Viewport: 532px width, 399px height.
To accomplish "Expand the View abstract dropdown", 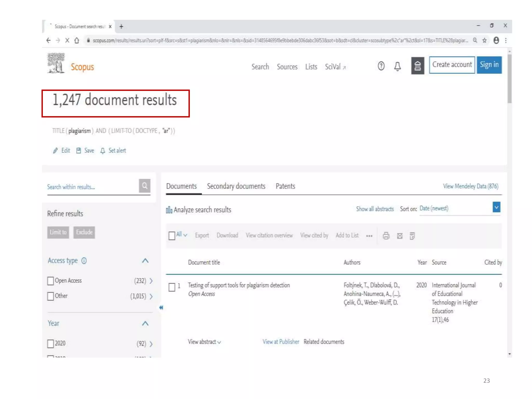I will click(x=204, y=342).
